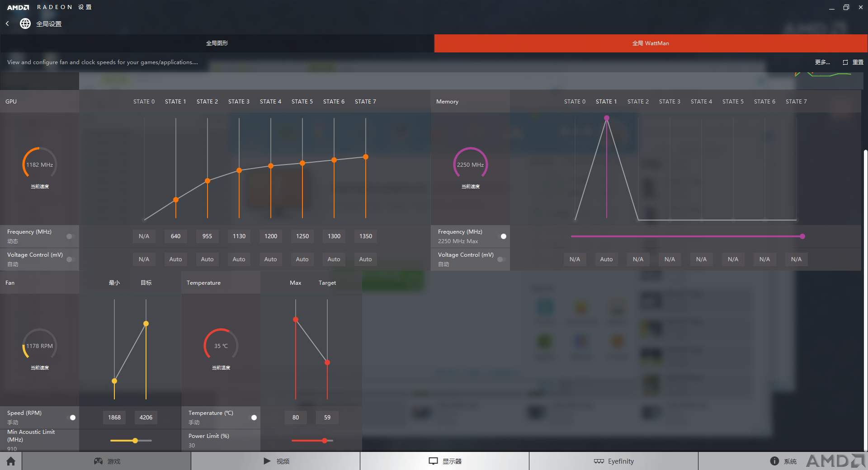Viewport: 868px width, 470px height.
Task: Click the global settings globe icon
Action: pos(25,23)
